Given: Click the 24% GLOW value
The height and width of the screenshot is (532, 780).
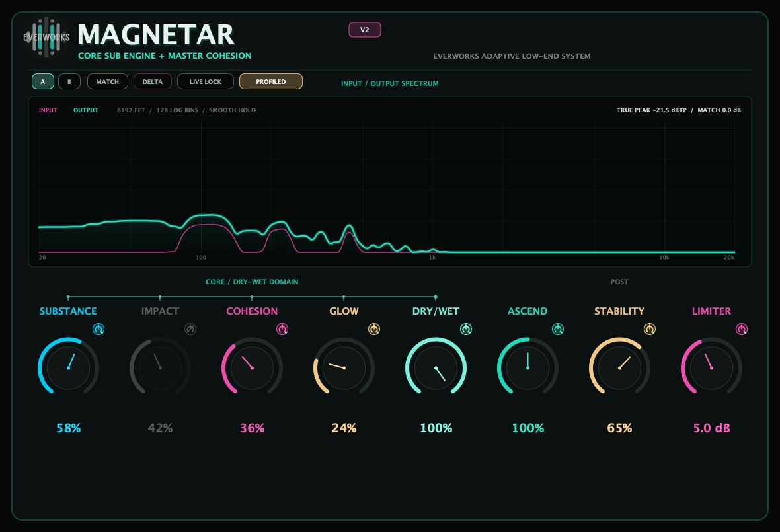Looking at the screenshot, I should click(344, 428).
